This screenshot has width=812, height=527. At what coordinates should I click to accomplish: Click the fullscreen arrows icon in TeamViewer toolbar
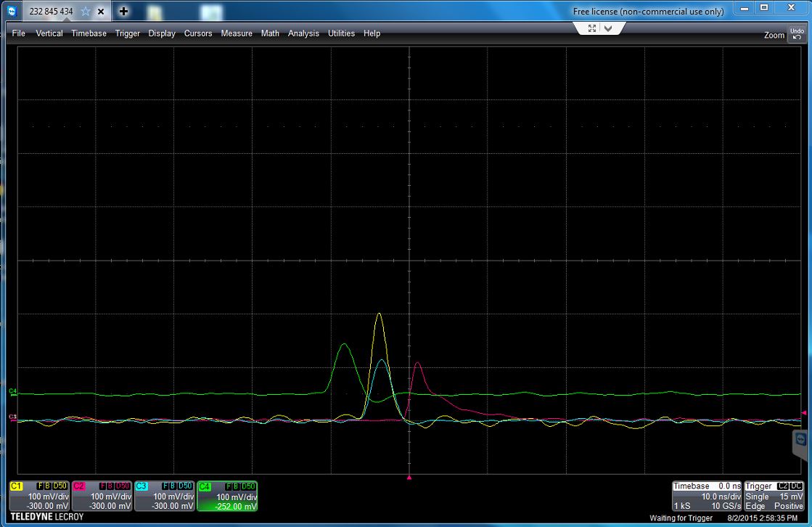tap(592, 28)
